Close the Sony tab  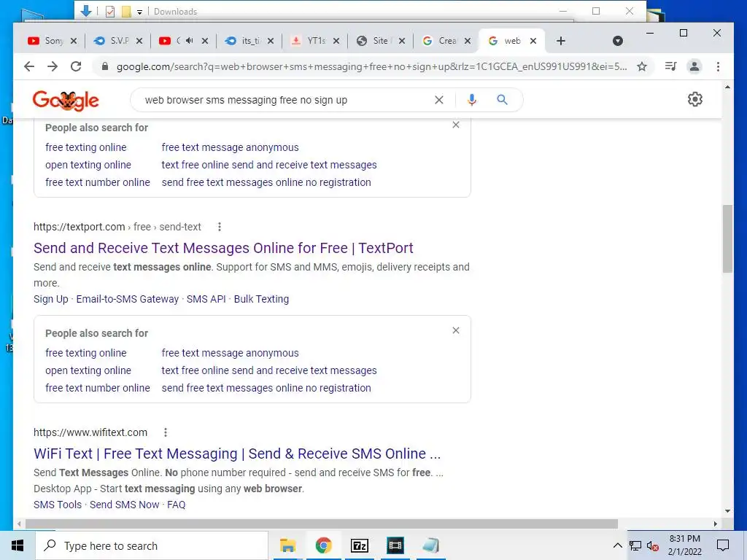coord(74,41)
